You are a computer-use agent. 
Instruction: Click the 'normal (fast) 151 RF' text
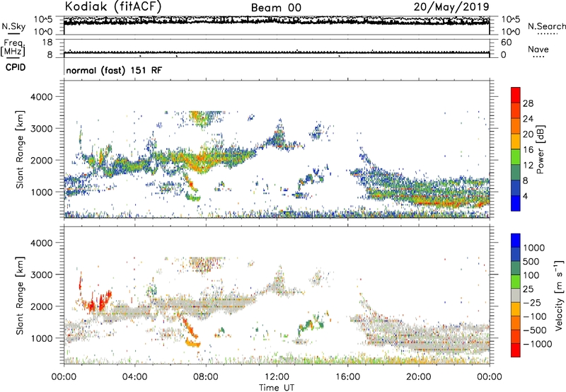tap(114, 70)
